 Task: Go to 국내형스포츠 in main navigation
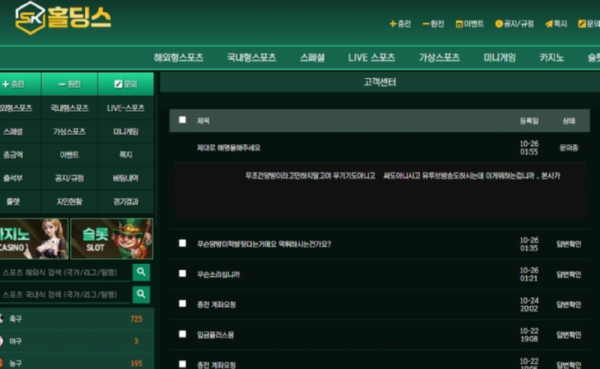click(251, 58)
